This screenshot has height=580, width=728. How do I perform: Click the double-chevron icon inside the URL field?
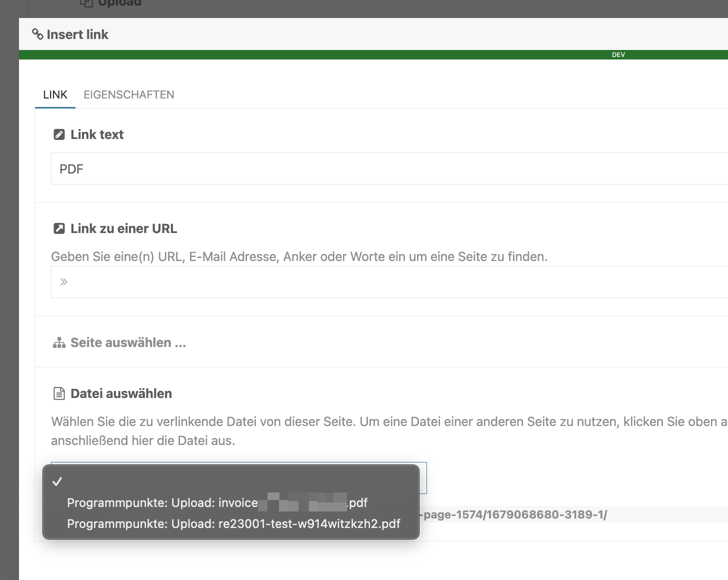point(63,281)
